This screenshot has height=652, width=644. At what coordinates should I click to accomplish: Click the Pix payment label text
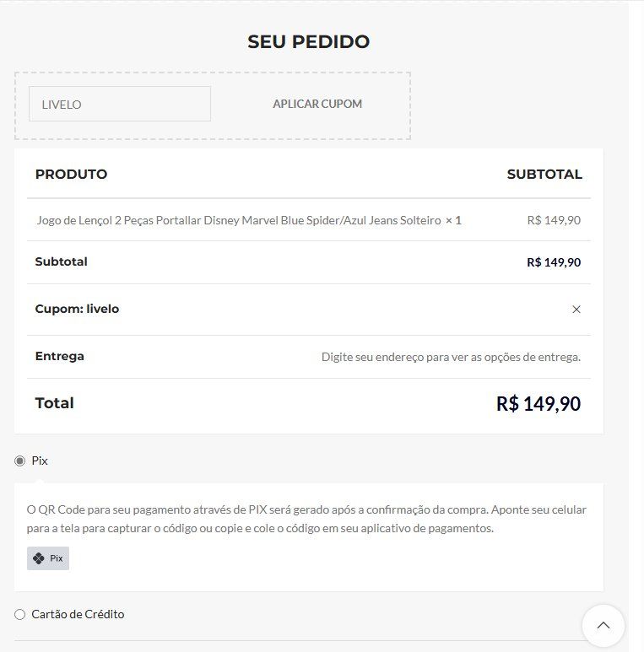(x=40, y=461)
